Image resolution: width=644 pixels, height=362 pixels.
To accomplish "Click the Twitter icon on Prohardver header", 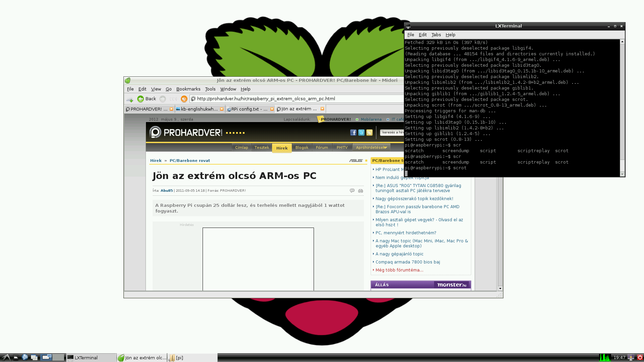I will tap(361, 133).
